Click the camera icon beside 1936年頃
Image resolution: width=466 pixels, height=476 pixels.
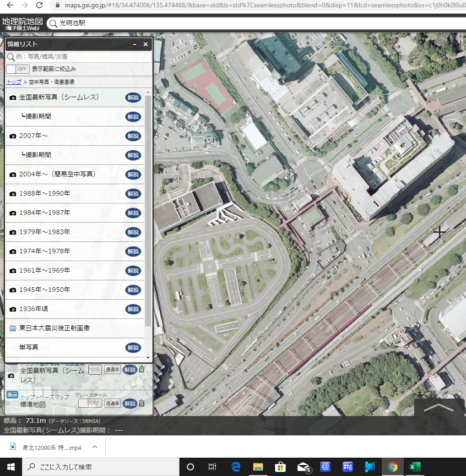click(x=13, y=309)
